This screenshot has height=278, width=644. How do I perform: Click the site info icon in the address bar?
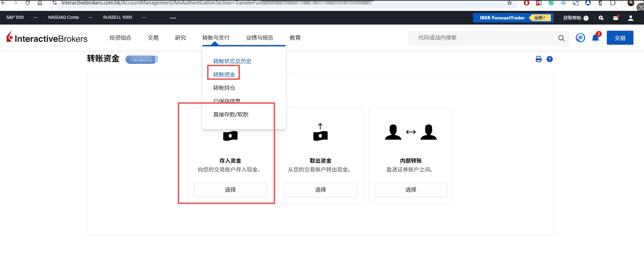(x=55, y=3)
